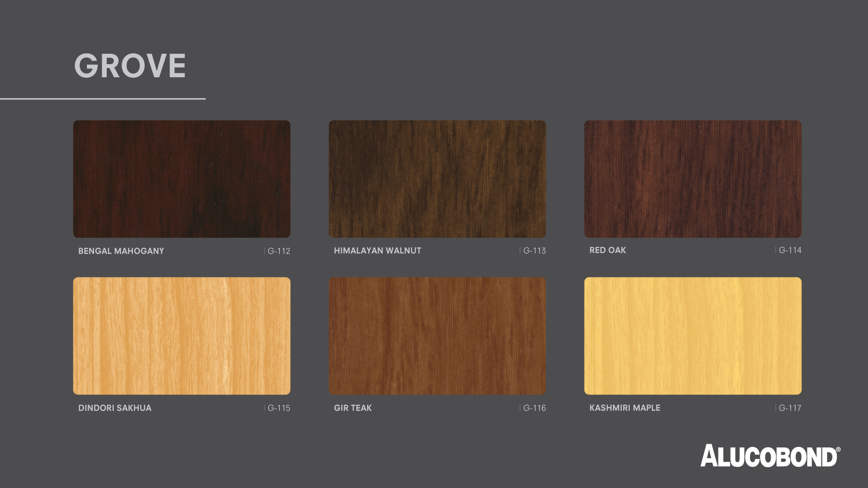Click the code G-117

pyautogui.click(x=790, y=408)
